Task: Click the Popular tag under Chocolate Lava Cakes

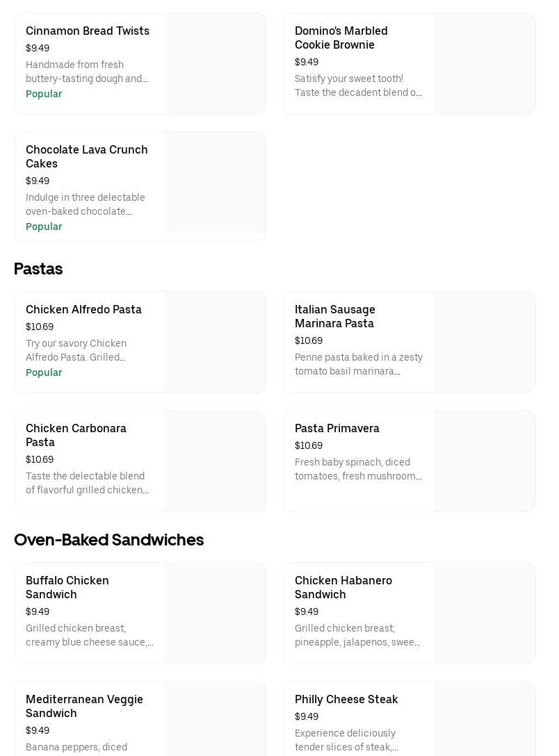Action: point(44,227)
